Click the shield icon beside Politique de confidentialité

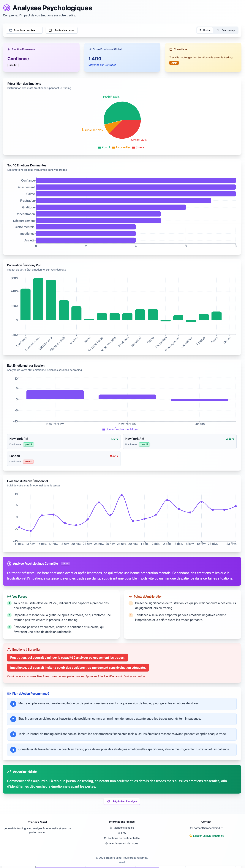coord(105,838)
